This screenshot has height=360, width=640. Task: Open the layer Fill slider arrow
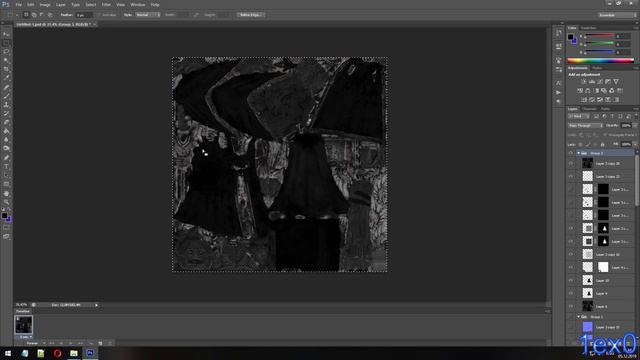pos(634,144)
